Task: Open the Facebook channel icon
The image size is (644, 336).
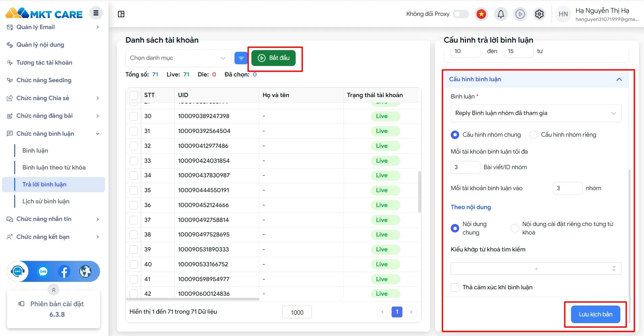Action: [64, 271]
